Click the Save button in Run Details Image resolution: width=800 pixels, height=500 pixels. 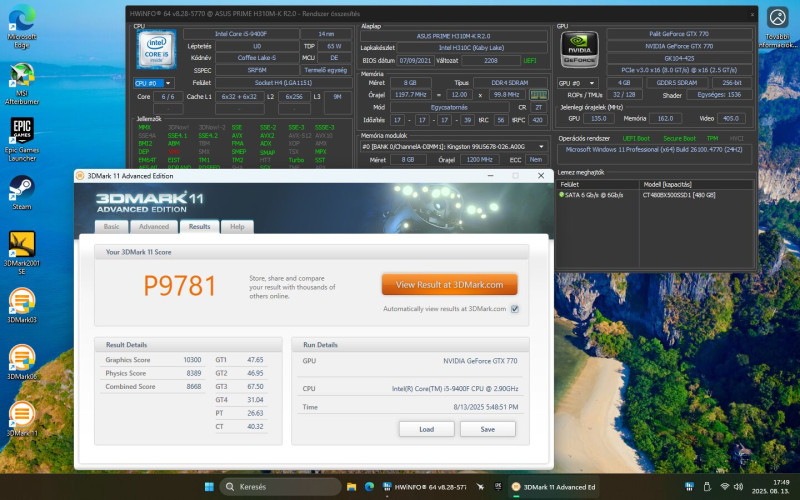pyautogui.click(x=488, y=429)
